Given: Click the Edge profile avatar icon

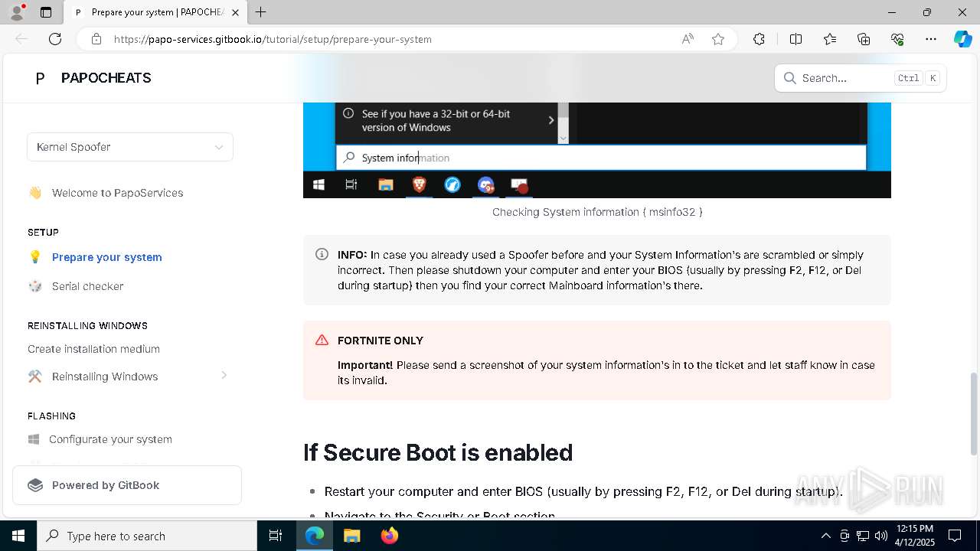Looking at the screenshot, I should click(x=17, y=12).
